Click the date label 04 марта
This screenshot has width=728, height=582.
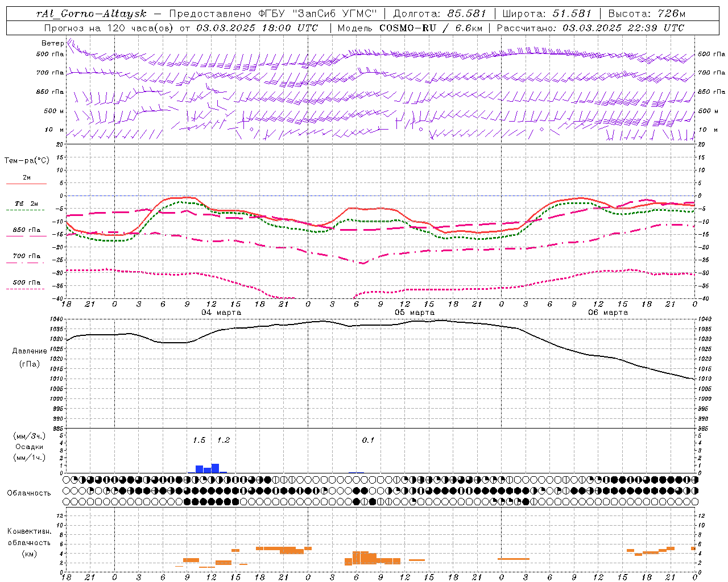221,313
